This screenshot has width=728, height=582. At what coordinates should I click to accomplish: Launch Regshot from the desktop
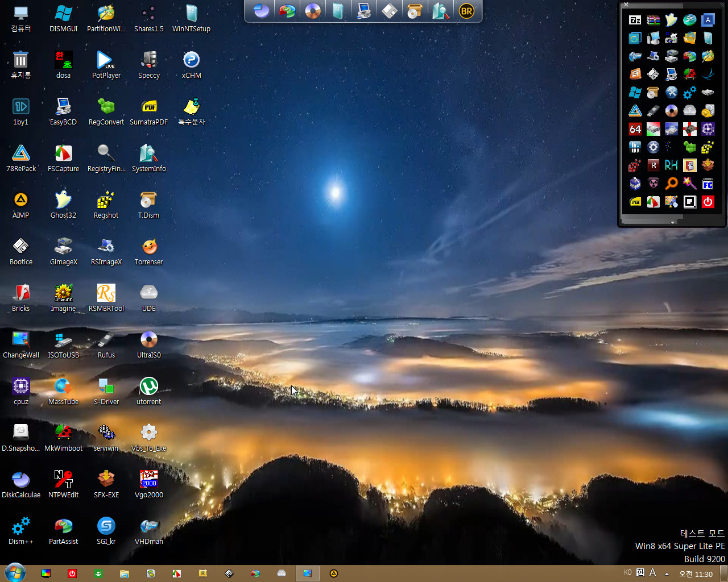click(x=106, y=205)
